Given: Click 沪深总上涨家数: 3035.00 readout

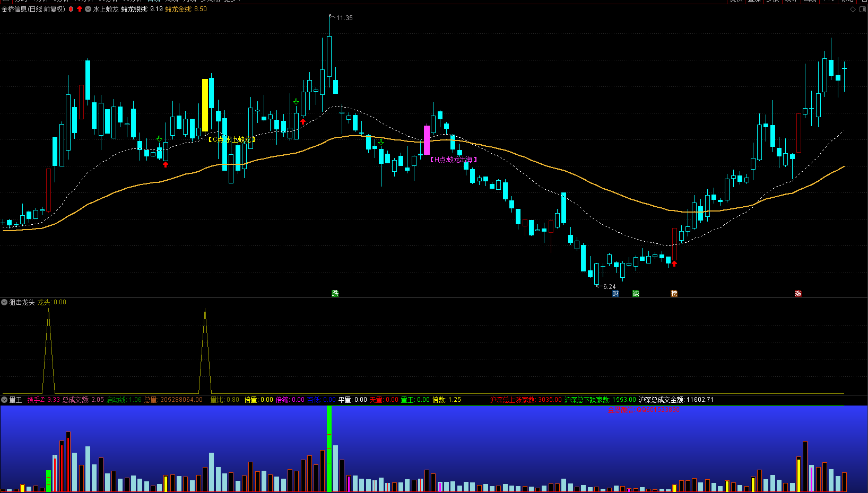Looking at the screenshot, I should tap(525, 400).
